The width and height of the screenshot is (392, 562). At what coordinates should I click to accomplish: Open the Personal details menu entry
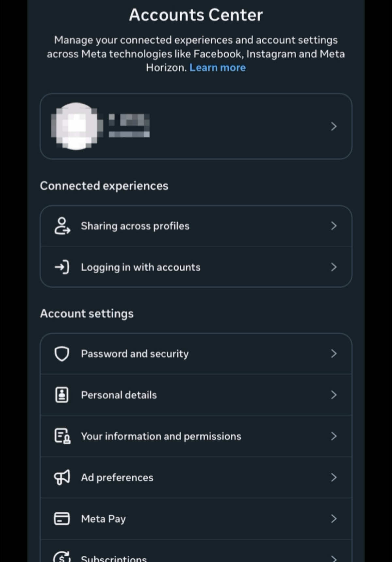pyautogui.click(x=196, y=395)
